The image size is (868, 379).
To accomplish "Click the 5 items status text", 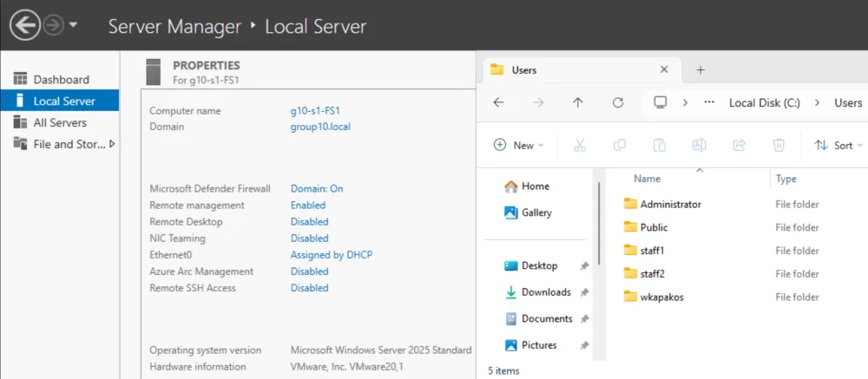I will tap(503, 370).
